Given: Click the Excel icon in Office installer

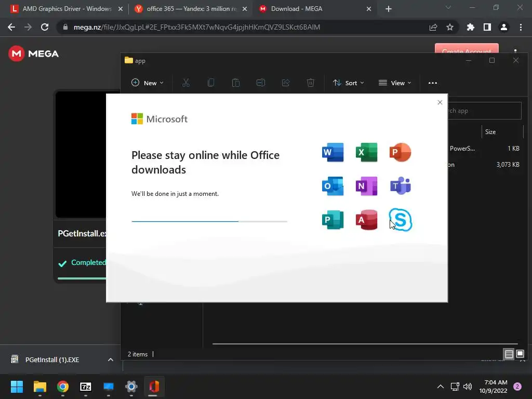Looking at the screenshot, I should pos(366,152).
